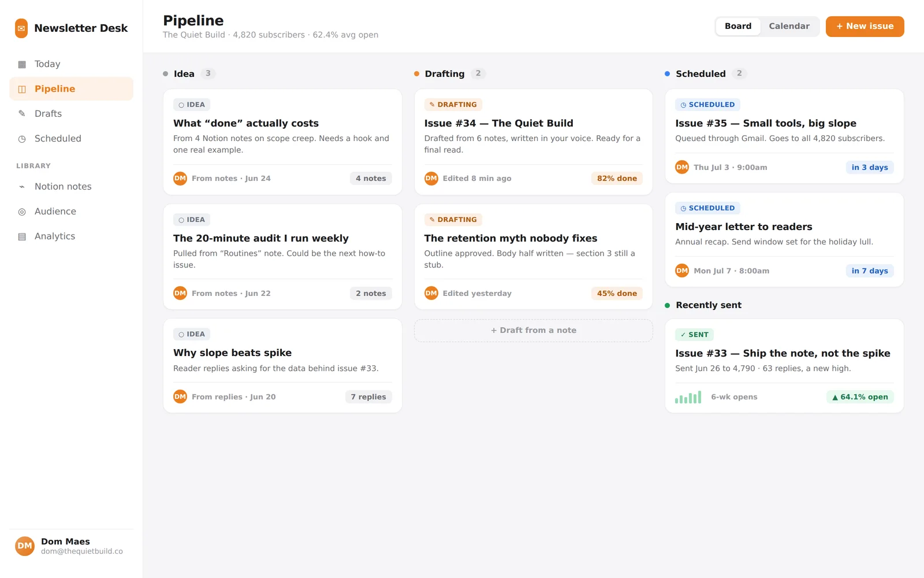
Task: Click Dom Maes profile avatar at sidebar bottom
Action: (25, 546)
